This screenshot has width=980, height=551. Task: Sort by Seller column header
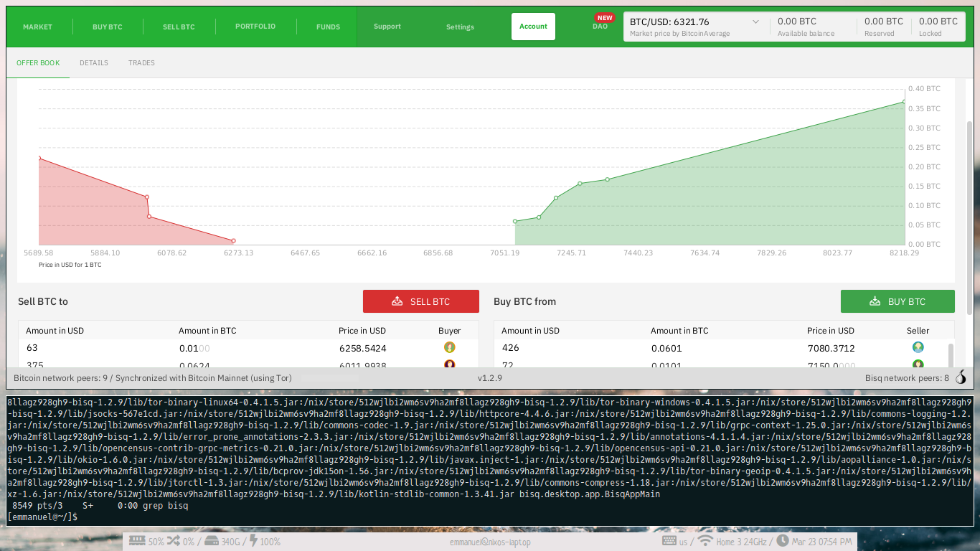click(918, 331)
